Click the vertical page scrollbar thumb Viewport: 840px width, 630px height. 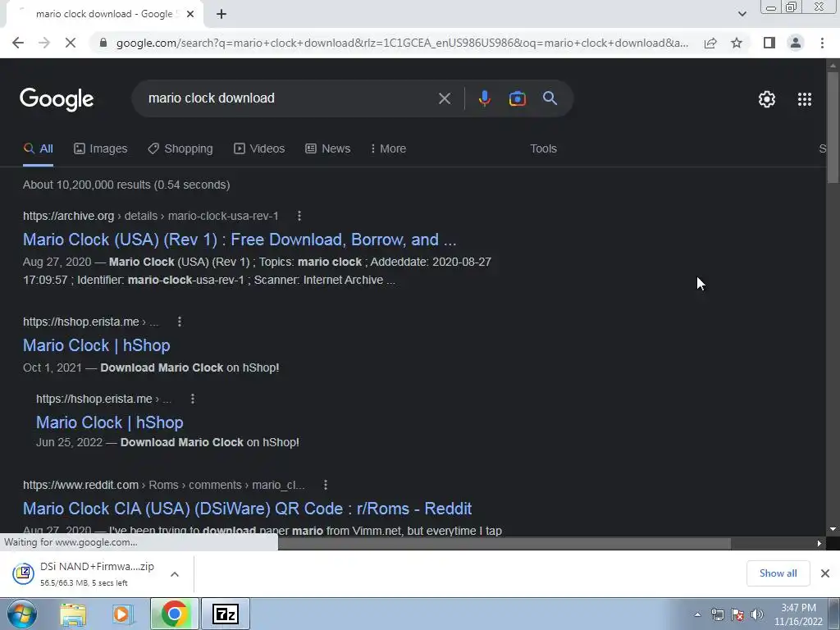(x=833, y=127)
